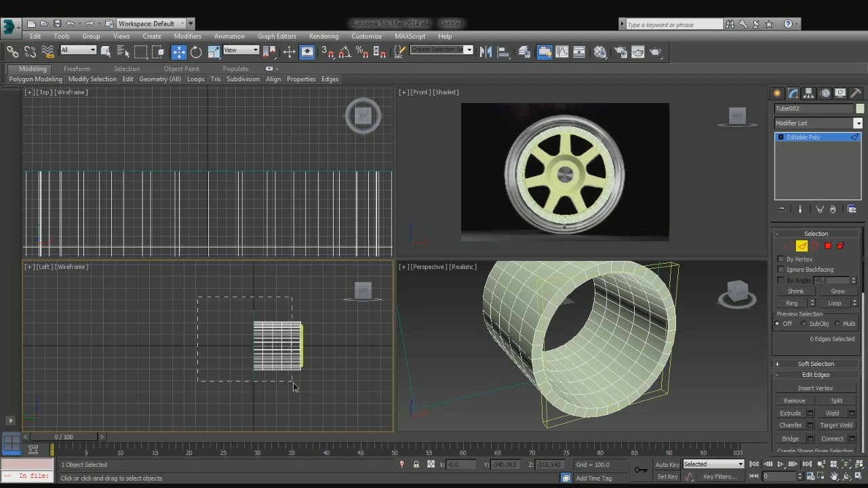868x488 pixels.
Task: Switch to Object Paint ribbon tab
Action: (x=181, y=69)
